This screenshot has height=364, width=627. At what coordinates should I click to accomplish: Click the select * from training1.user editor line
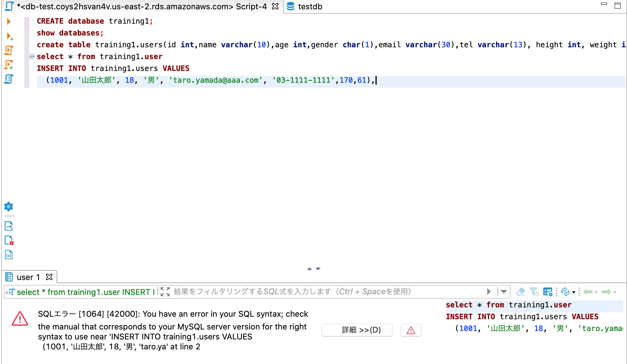click(100, 57)
